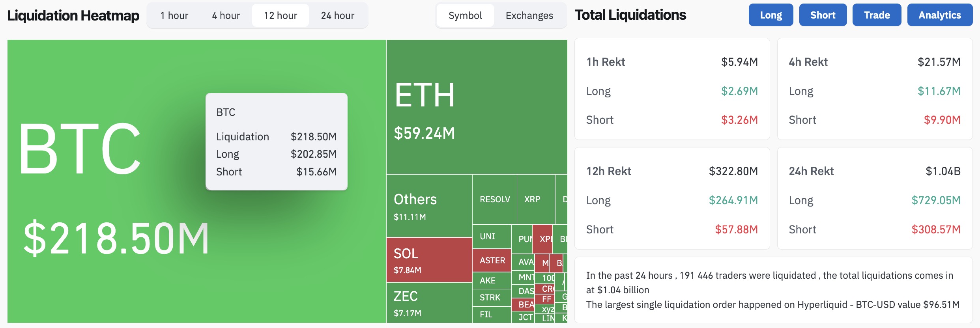Open the Trade button
This screenshot has height=328, width=980.
pos(877,15)
